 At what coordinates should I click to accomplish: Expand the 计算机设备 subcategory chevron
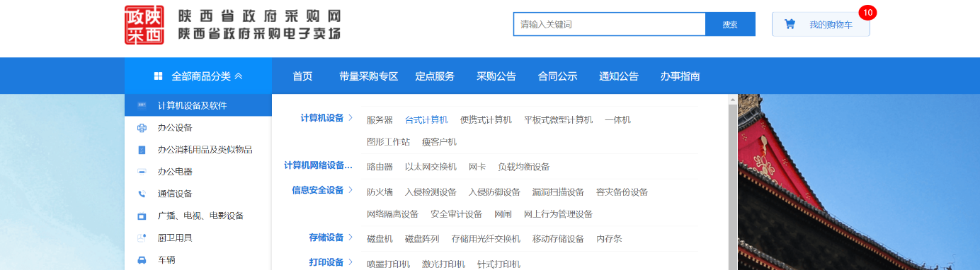351,118
